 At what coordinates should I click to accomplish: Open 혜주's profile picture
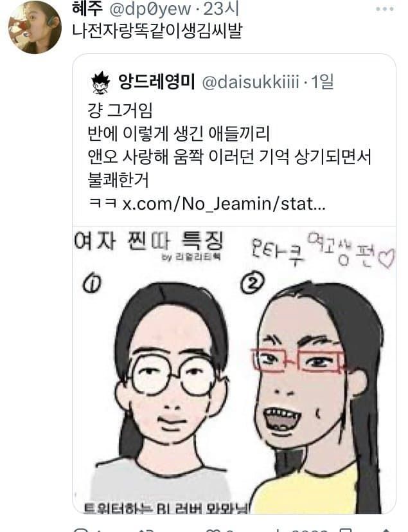(x=35, y=27)
